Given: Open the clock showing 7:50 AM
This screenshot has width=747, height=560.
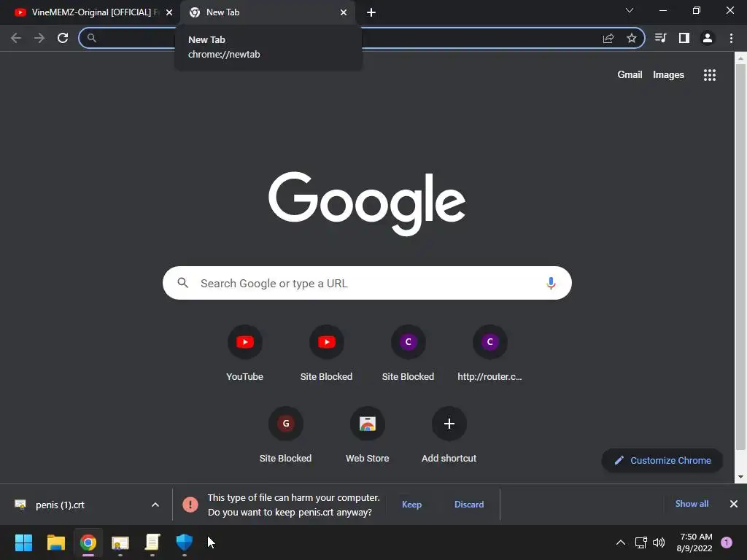Looking at the screenshot, I should tap(694, 542).
